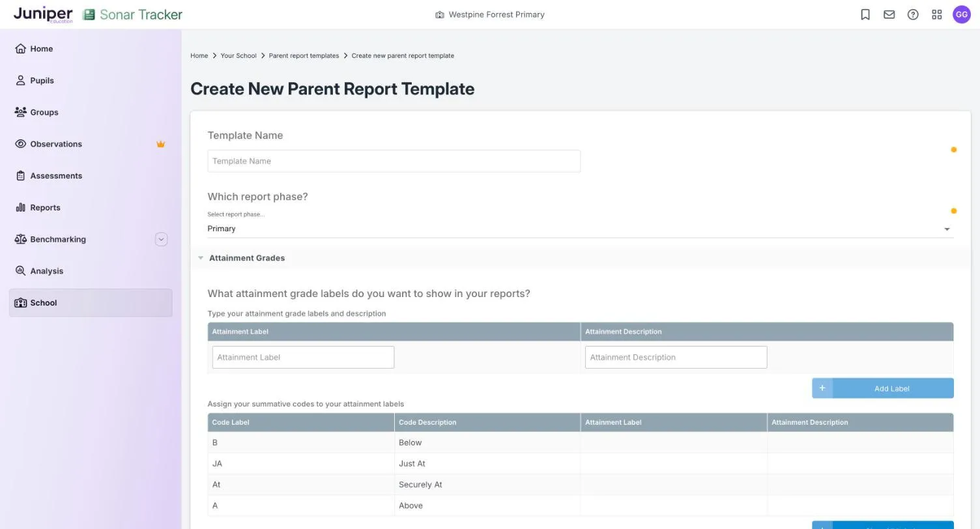This screenshot has height=529, width=980.
Task: Follow the Your School breadcrumb link
Action: pos(238,56)
